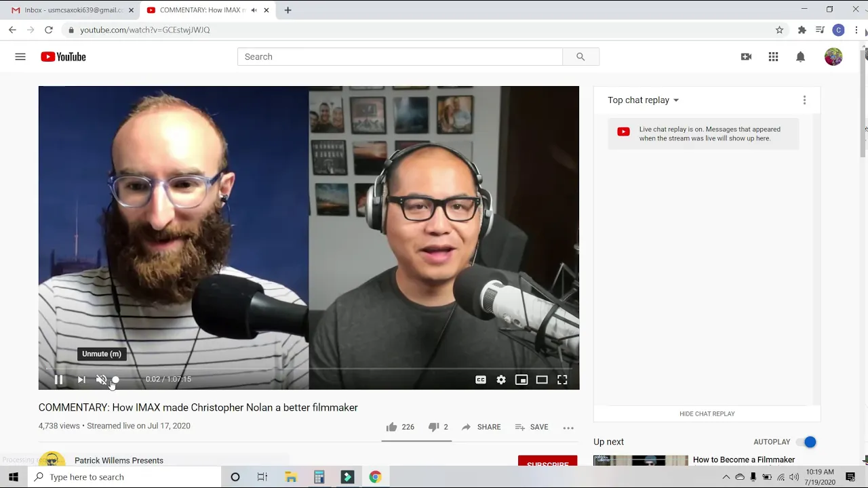Open the notifications bell
This screenshot has width=868, height=488.
800,57
